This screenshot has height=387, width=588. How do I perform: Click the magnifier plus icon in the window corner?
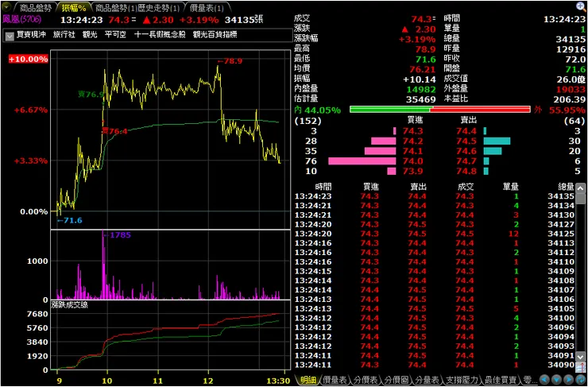pos(581,6)
